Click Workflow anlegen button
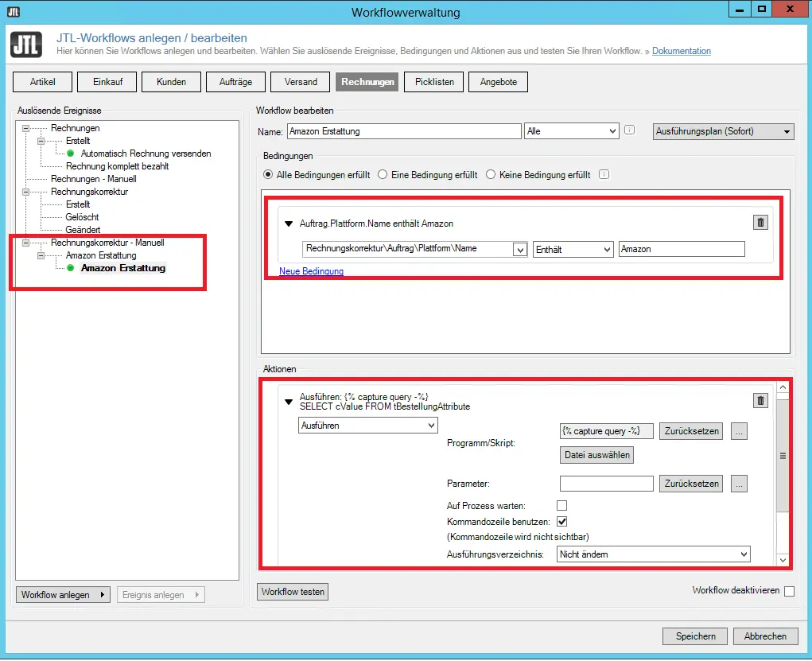The image size is (812, 661). pos(63,595)
